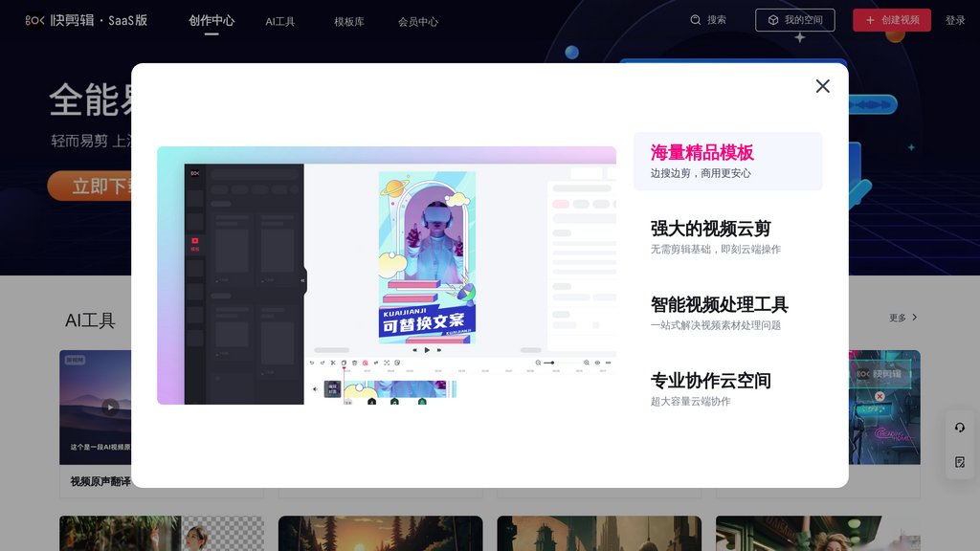
Task: Switch to the AI工具 navigation item
Action: coord(278,20)
